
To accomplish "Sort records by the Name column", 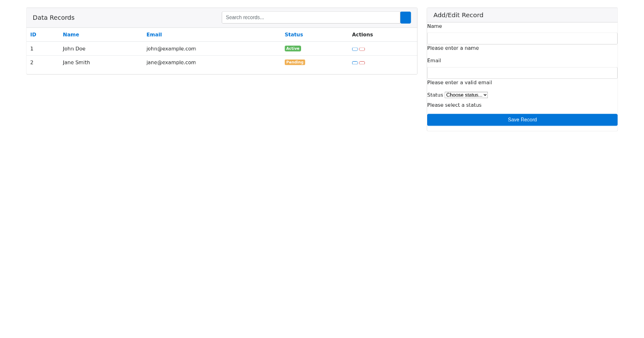I will coord(70,34).
